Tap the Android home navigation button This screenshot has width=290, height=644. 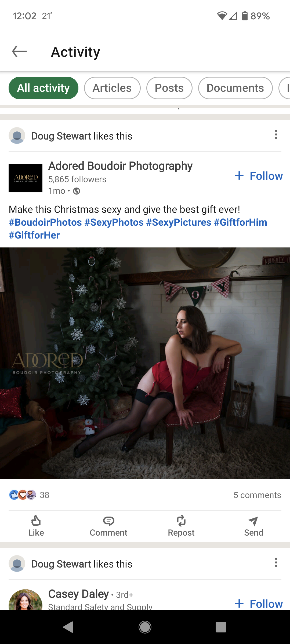[145, 627]
